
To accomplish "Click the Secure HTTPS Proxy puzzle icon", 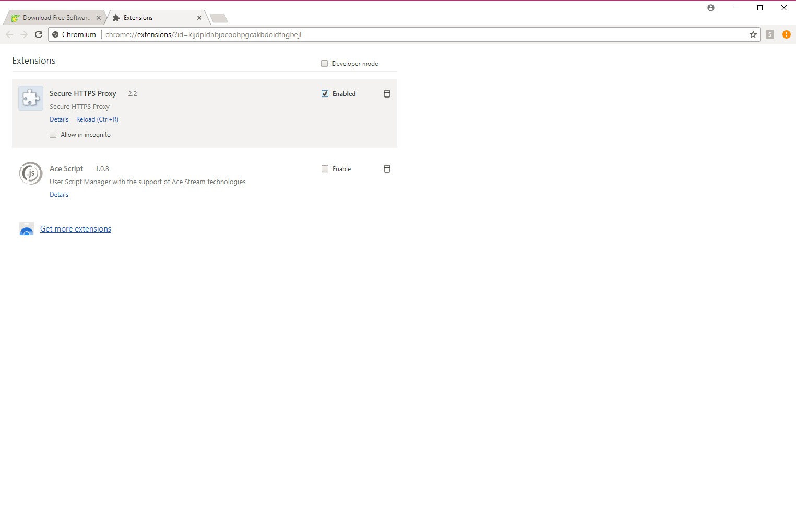I will pyautogui.click(x=31, y=98).
